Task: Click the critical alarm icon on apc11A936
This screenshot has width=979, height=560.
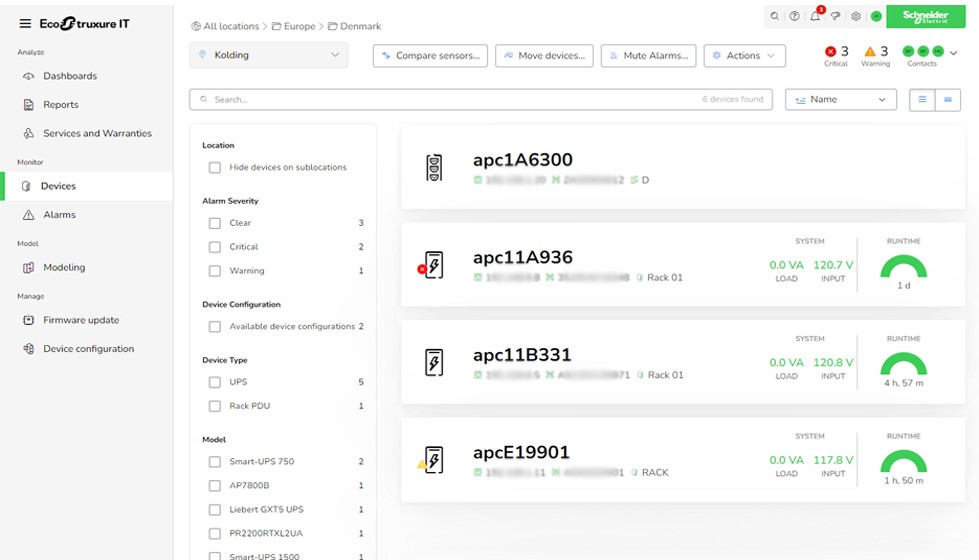Action: [421, 269]
